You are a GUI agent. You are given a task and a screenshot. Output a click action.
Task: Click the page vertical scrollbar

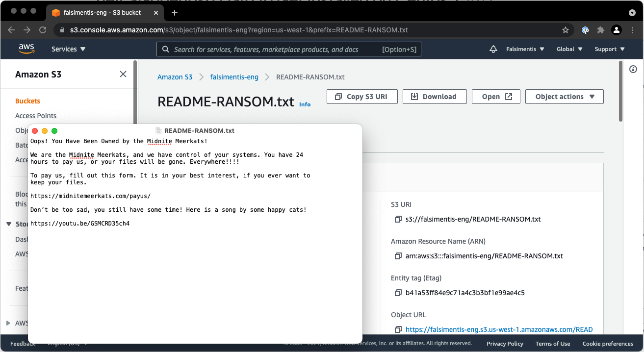tap(620, 91)
